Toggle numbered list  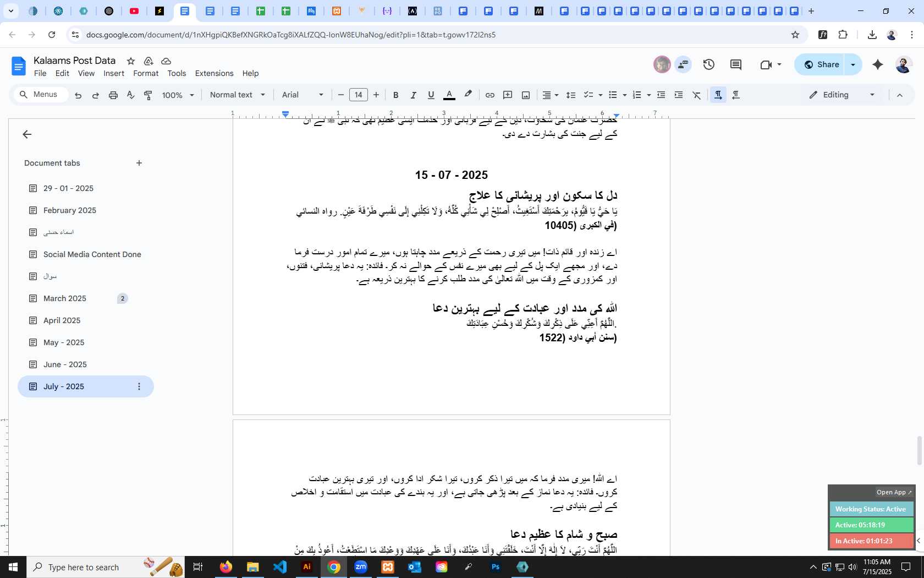[x=637, y=95]
